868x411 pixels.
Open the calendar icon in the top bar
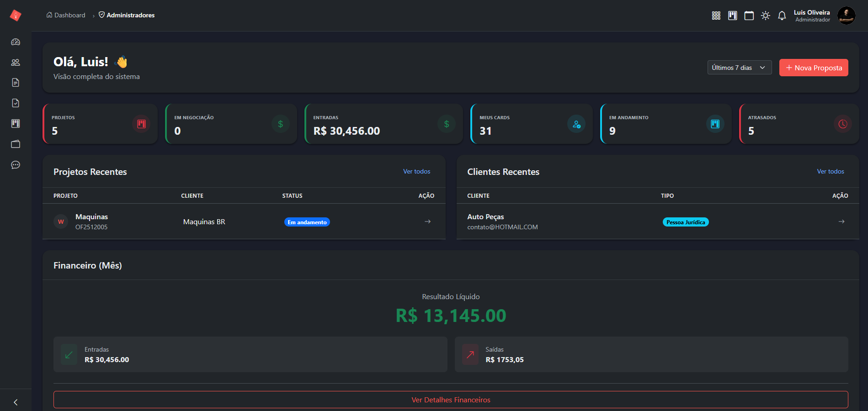click(x=749, y=15)
